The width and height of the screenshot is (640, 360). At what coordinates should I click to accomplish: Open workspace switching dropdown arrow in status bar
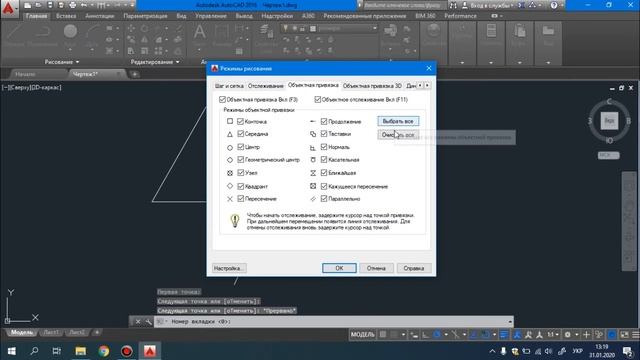coord(576,335)
